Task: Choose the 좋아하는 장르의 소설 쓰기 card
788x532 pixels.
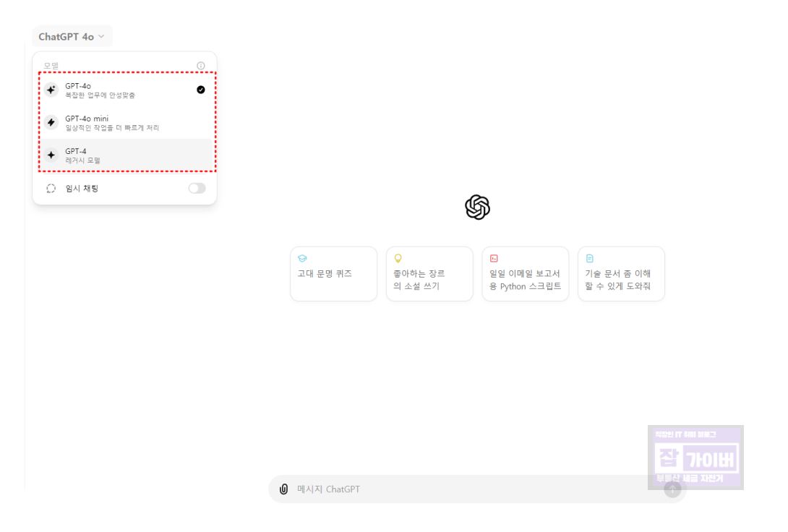Action: point(429,274)
